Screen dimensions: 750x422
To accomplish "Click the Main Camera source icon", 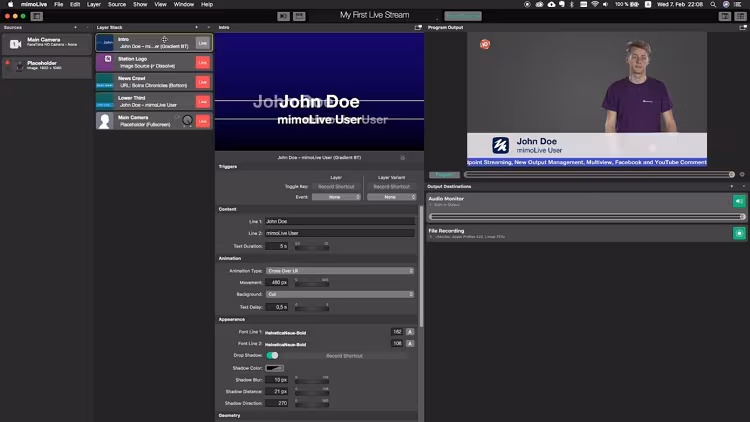I will click(15, 44).
